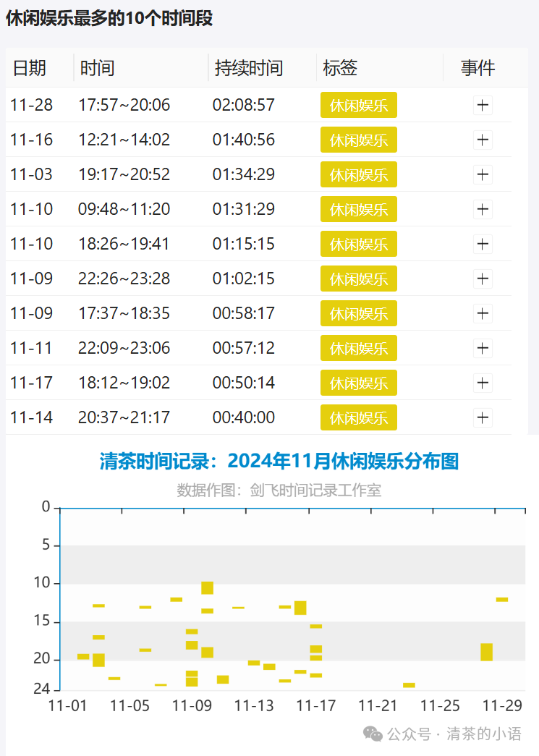Click the x-axis label 11-29
539x756 pixels.
(x=502, y=706)
